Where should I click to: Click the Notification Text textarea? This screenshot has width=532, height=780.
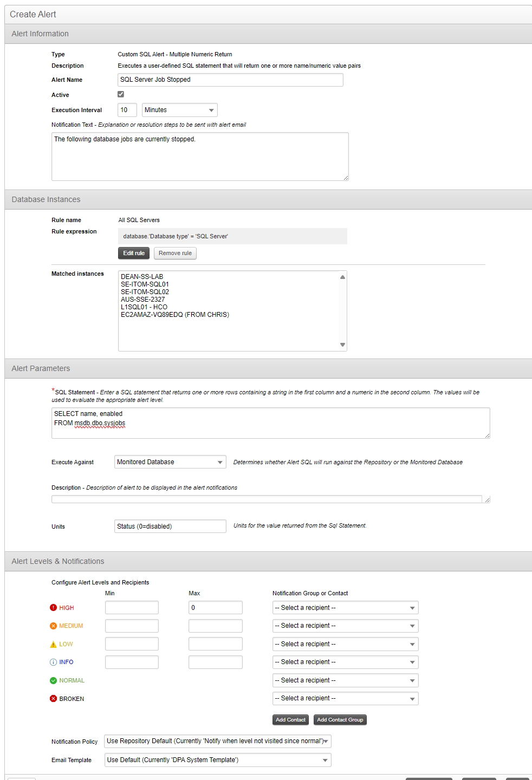(x=200, y=157)
